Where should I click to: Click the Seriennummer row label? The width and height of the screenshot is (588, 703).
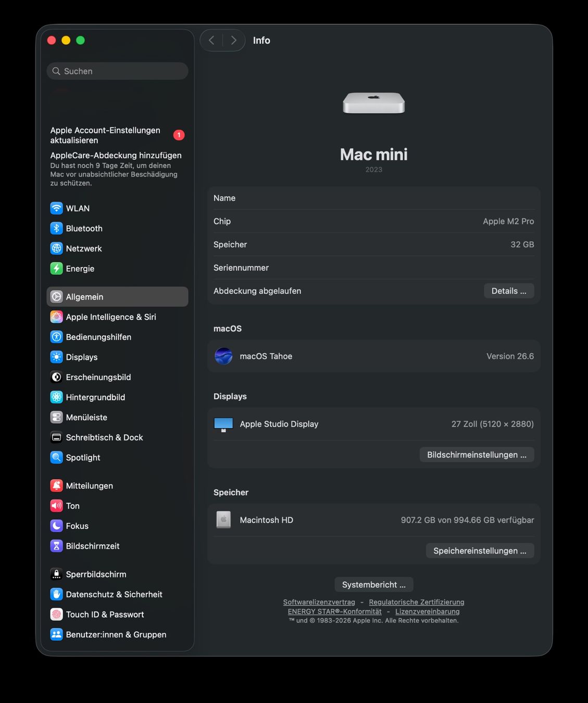pos(241,268)
